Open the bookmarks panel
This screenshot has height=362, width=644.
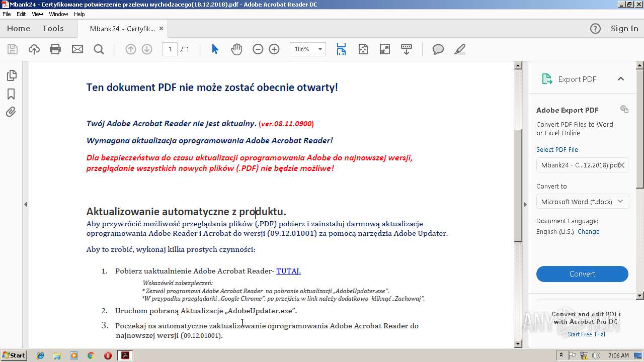[11, 94]
